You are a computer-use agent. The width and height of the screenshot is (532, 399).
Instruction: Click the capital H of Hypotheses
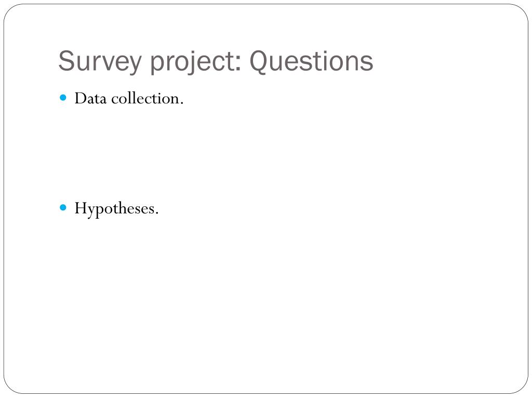pos(81,208)
